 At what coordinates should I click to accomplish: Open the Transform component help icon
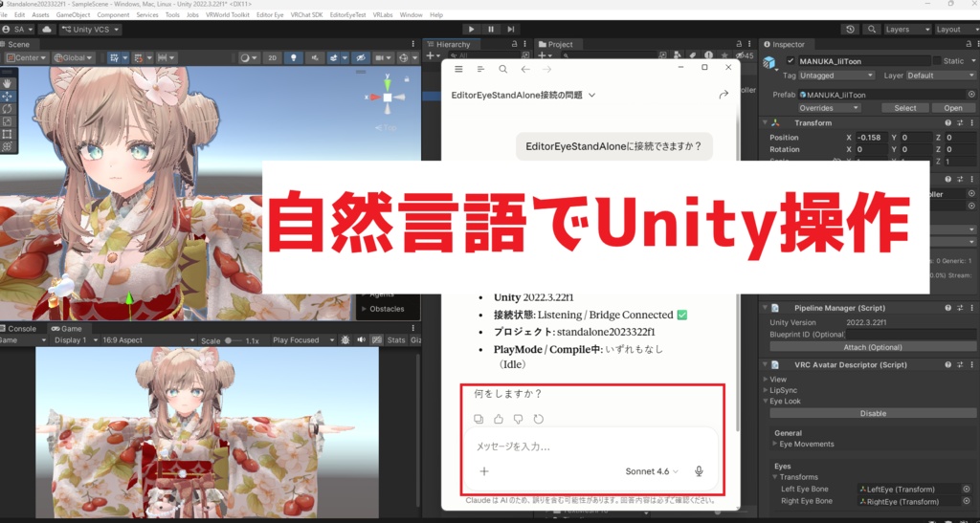(x=947, y=123)
